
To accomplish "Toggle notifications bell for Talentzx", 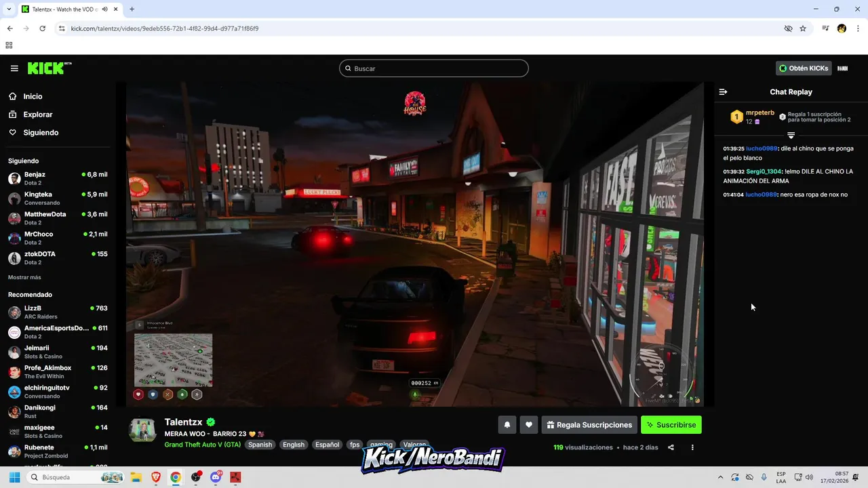I will click(507, 425).
